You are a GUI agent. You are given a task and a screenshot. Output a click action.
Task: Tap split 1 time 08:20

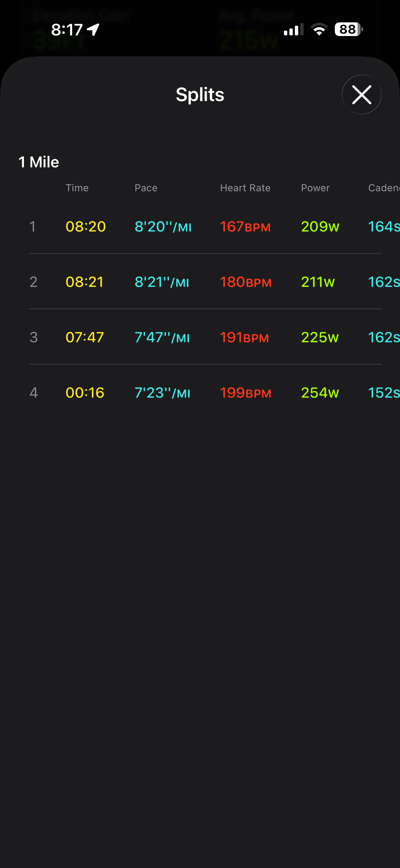tap(86, 226)
